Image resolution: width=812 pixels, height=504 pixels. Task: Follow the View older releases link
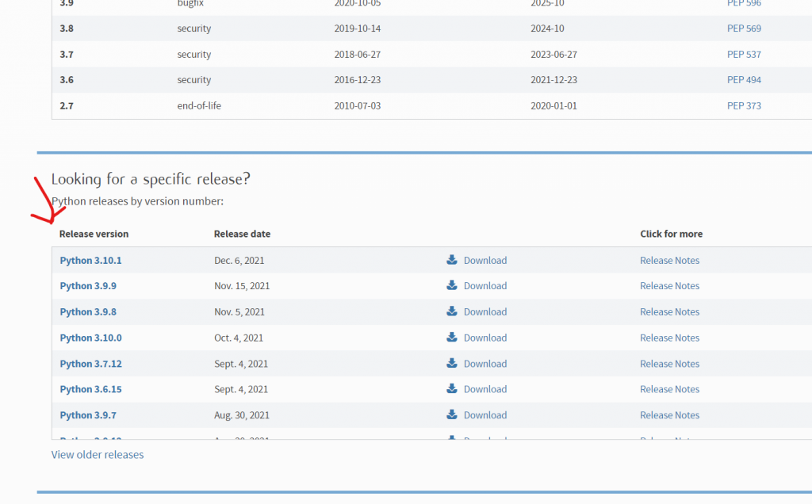[x=98, y=454]
